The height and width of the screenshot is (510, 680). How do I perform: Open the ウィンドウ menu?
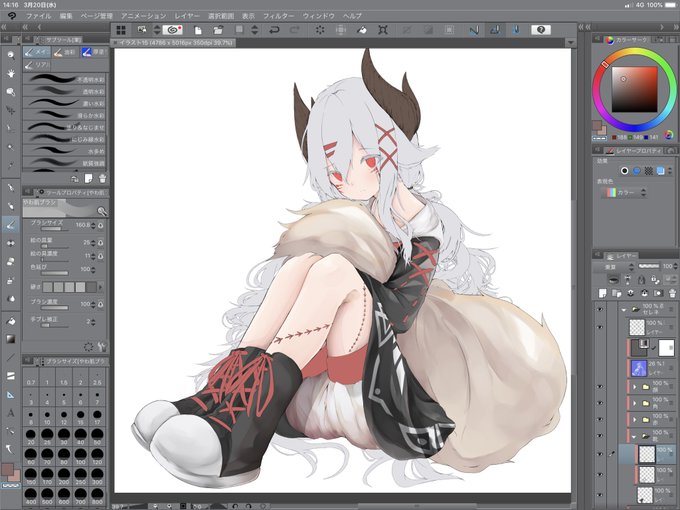point(319,16)
